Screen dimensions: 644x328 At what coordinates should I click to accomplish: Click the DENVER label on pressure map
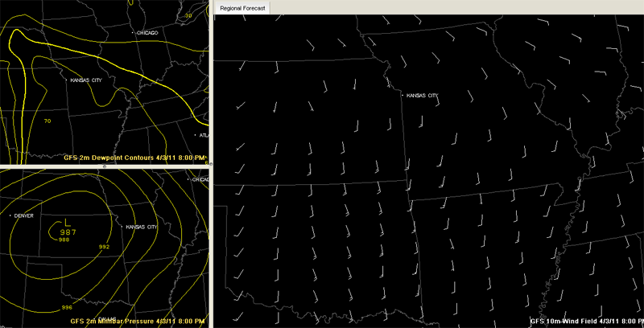pyautogui.click(x=24, y=215)
